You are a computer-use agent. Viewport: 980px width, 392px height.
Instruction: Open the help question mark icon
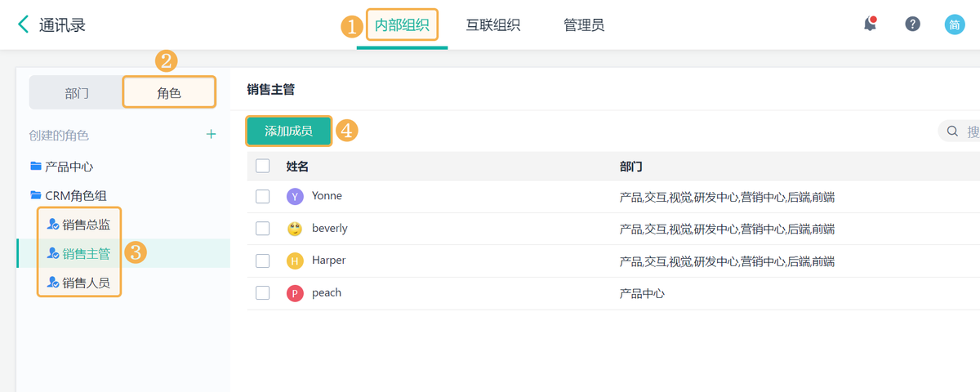(912, 24)
